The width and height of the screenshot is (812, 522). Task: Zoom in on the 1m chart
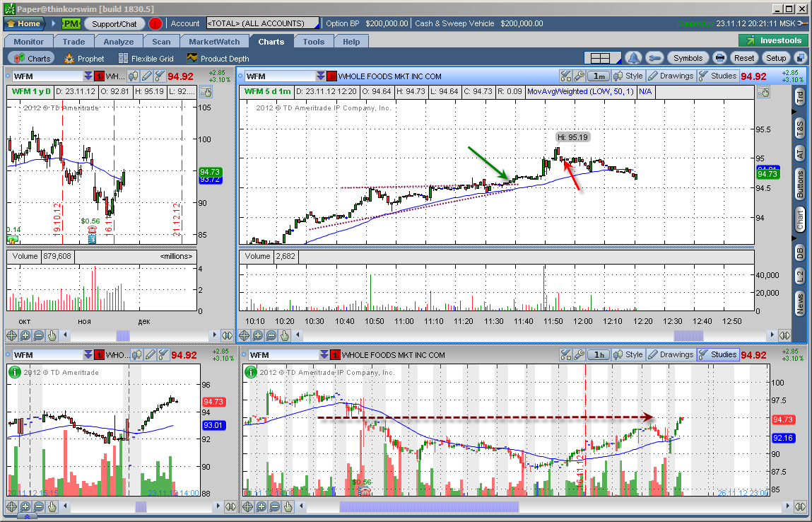(257, 335)
